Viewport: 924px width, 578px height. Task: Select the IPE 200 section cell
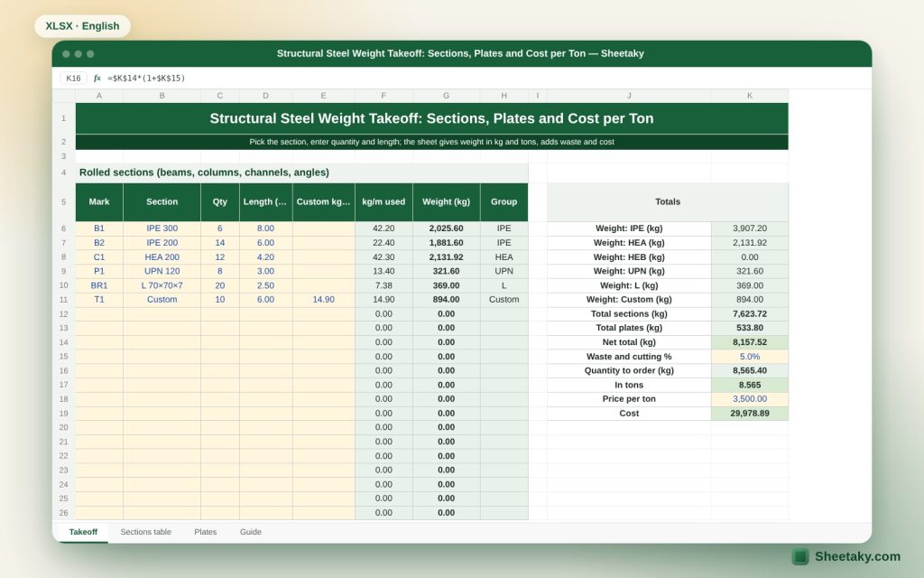(x=162, y=242)
